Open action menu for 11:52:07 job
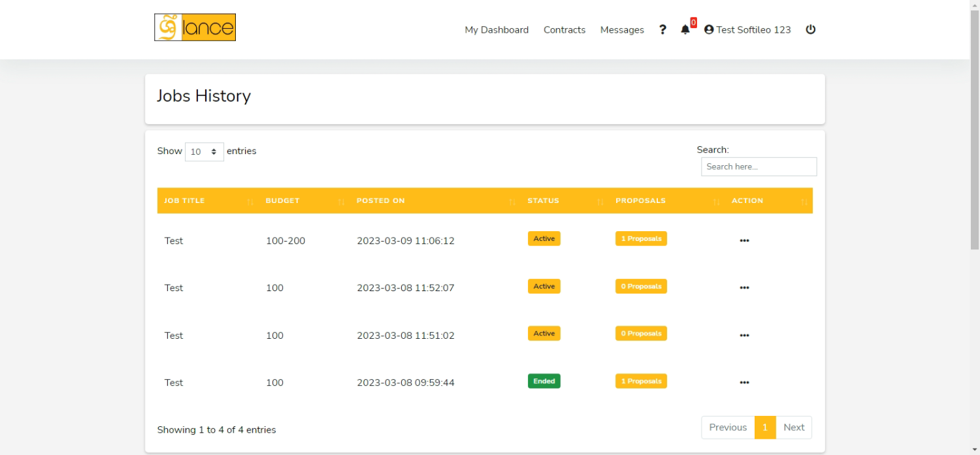This screenshot has width=980, height=455. 744,288
